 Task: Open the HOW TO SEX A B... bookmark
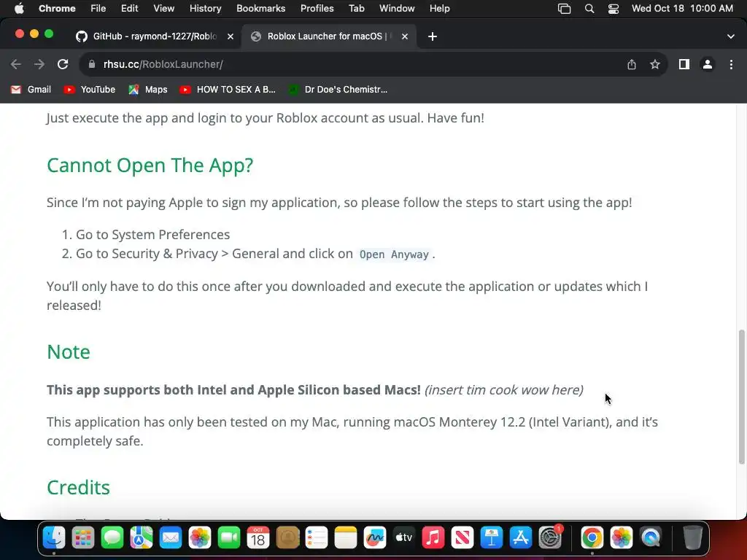pos(228,90)
